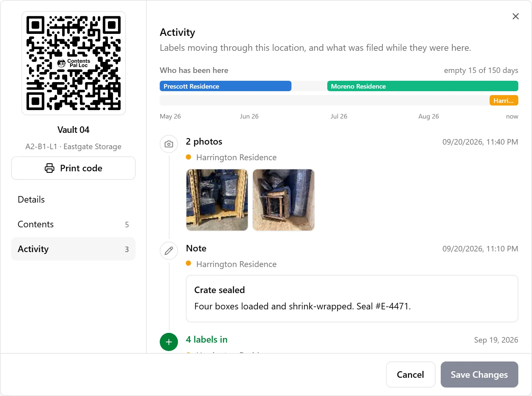Screen dimensions: 532x396
Task: Click A2-B1-L1 · Eastgate Storage text
Action: 73,147
